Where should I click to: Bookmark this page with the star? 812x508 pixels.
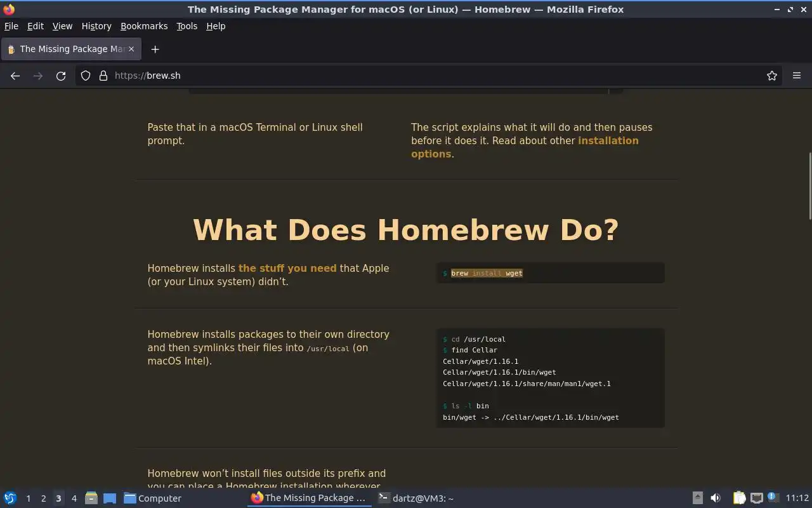coord(772,76)
